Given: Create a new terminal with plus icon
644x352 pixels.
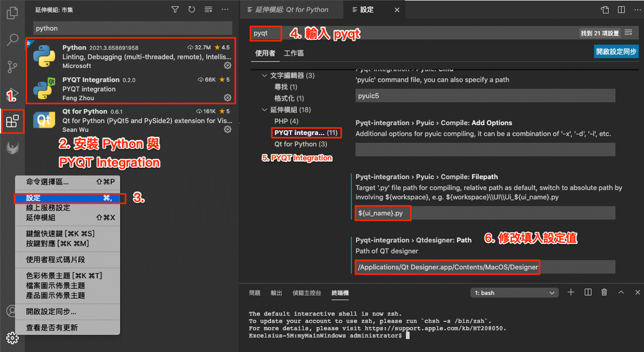Looking at the screenshot, I should pos(571,292).
